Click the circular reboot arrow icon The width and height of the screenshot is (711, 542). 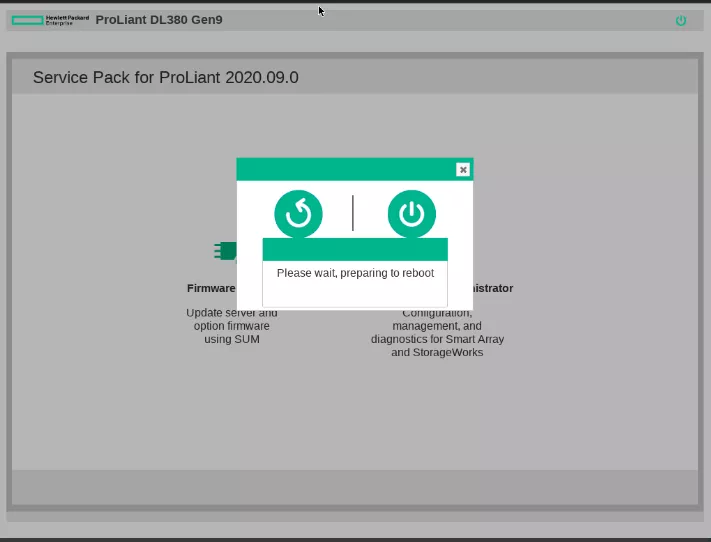298,214
